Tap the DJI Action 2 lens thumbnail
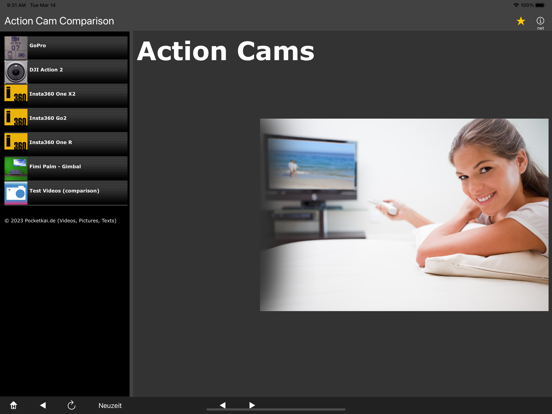Image resolution: width=552 pixels, height=414 pixels. [16, 72]
